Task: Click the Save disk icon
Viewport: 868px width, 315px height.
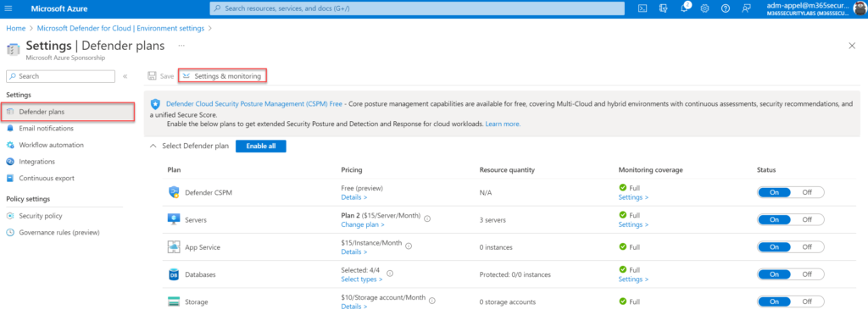Action: point(152,76)
